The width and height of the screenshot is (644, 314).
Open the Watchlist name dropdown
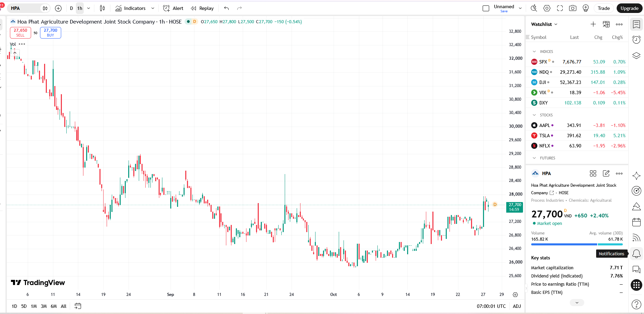coord(544,24)
